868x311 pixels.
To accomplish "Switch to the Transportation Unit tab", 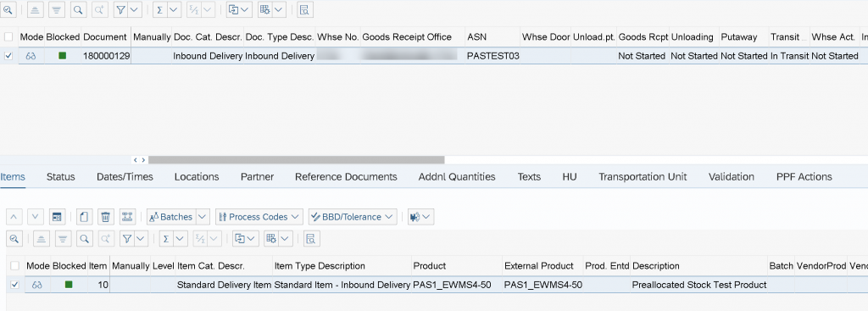I will 643,177.
